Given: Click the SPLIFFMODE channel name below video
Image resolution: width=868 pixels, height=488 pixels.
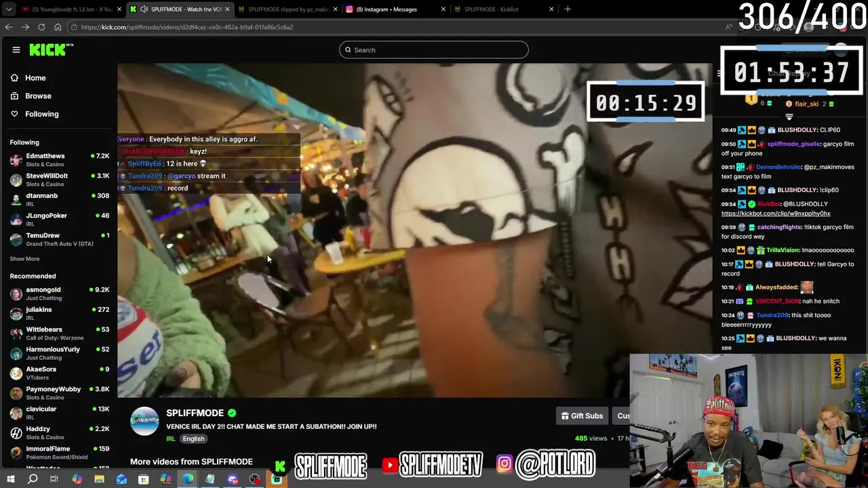Looking at the screenshot, I should [x=195, y=413].
